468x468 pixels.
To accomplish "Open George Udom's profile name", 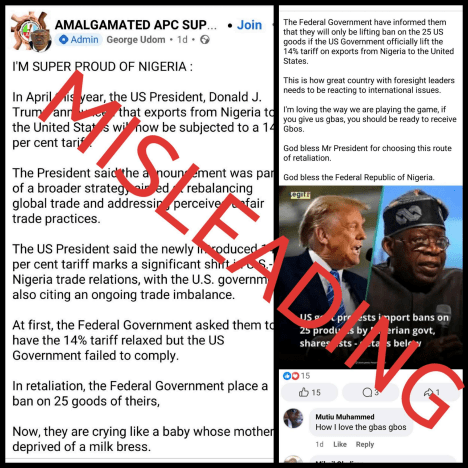I will [x=136, y=40].
